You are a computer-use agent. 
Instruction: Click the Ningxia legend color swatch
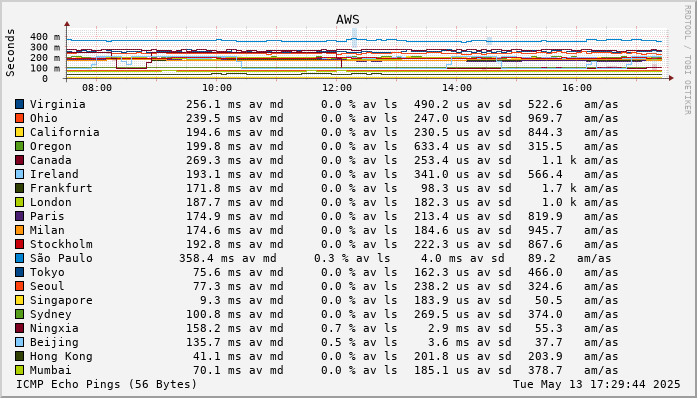click(20, 328)
